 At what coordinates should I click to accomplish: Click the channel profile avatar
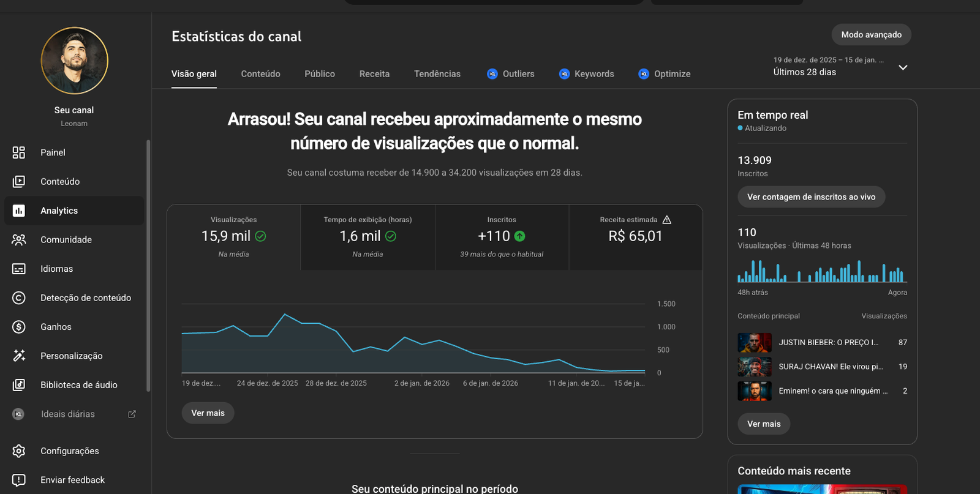(x=75, y=61)
